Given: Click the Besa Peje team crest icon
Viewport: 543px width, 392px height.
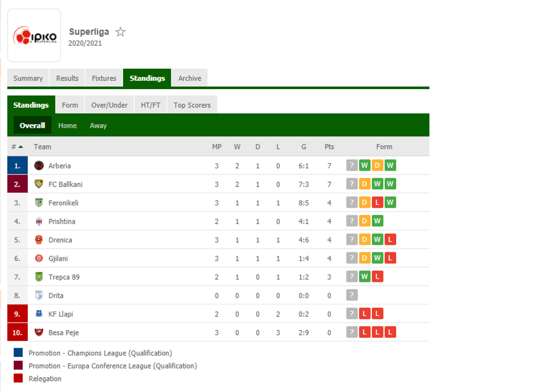Looking at the screenshot, I should tap(39, 332).
